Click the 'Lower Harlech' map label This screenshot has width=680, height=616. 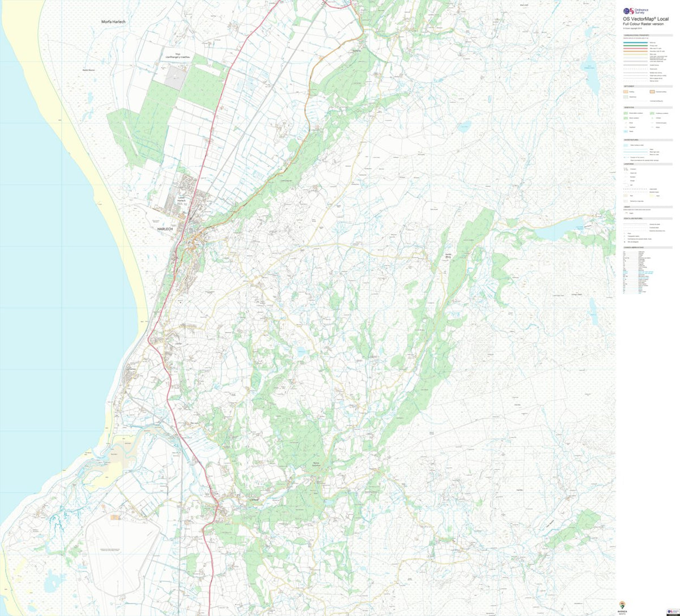coord(181,199)
